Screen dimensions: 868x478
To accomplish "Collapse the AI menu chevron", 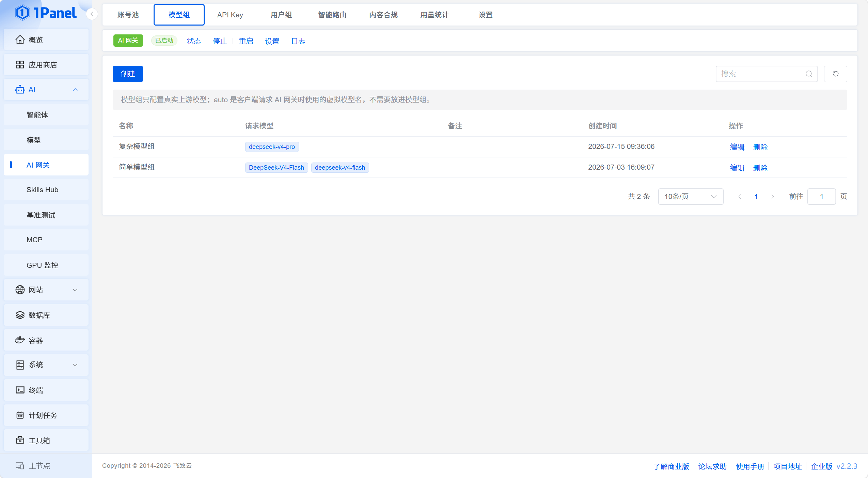I will [75, 90].
